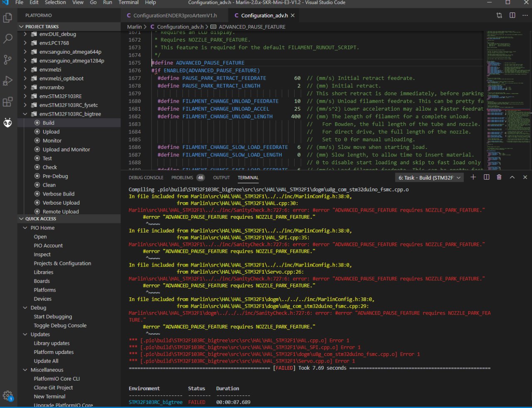Split the editor right

(512, 15)
